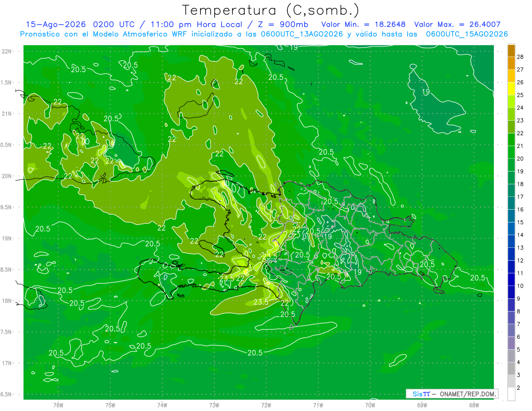The height and width of the screenshot is (411, 532).
Task: Click the 19N latitude axis label
Action: click(x=7, y=238)
